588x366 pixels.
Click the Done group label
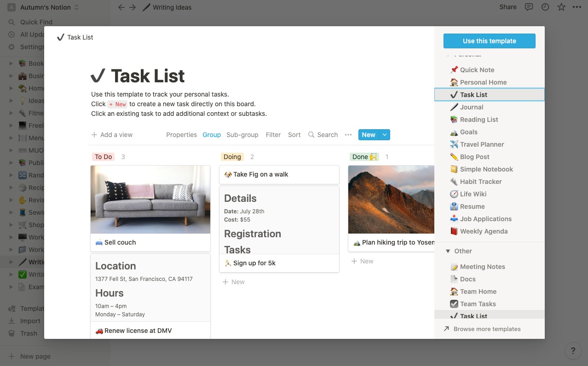click(364, 157)
